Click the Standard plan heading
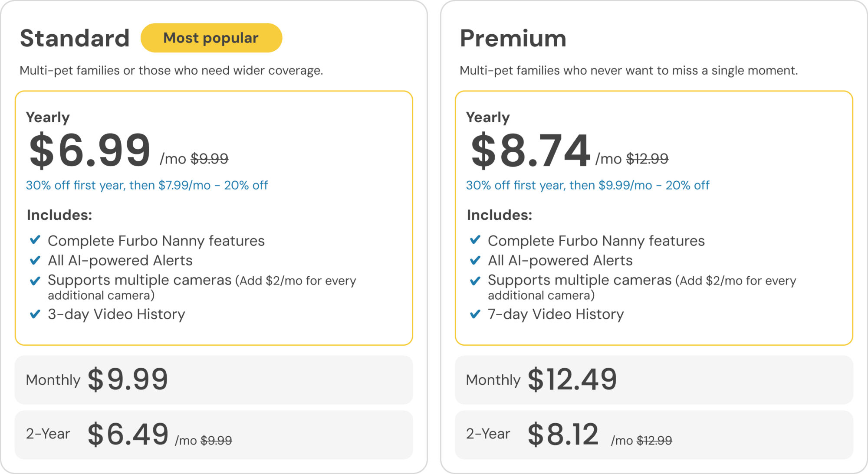868x474 pixels. click(x=75, y=38)
